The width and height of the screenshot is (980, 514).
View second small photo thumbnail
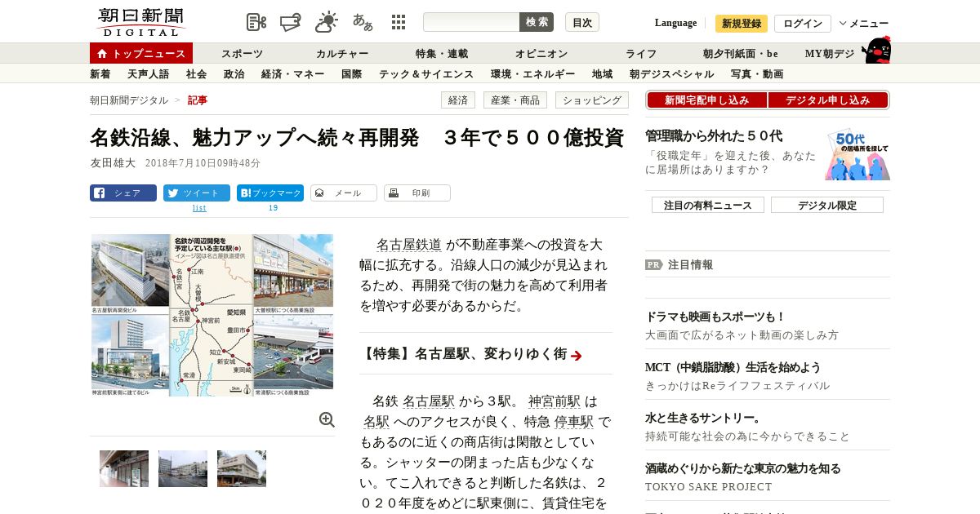coord(183,469)
